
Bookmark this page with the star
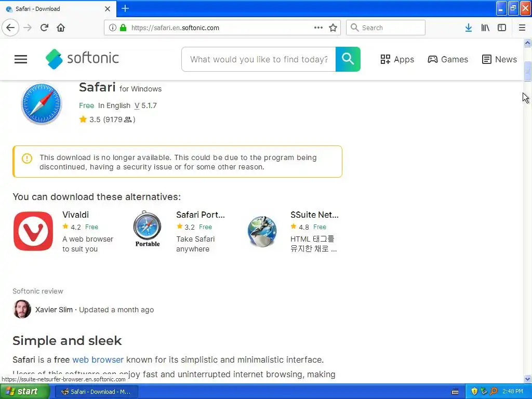click(333, 28)
